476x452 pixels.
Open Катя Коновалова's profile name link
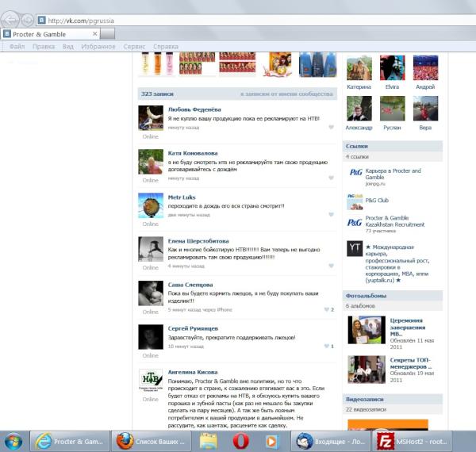(x=193, y=153)
